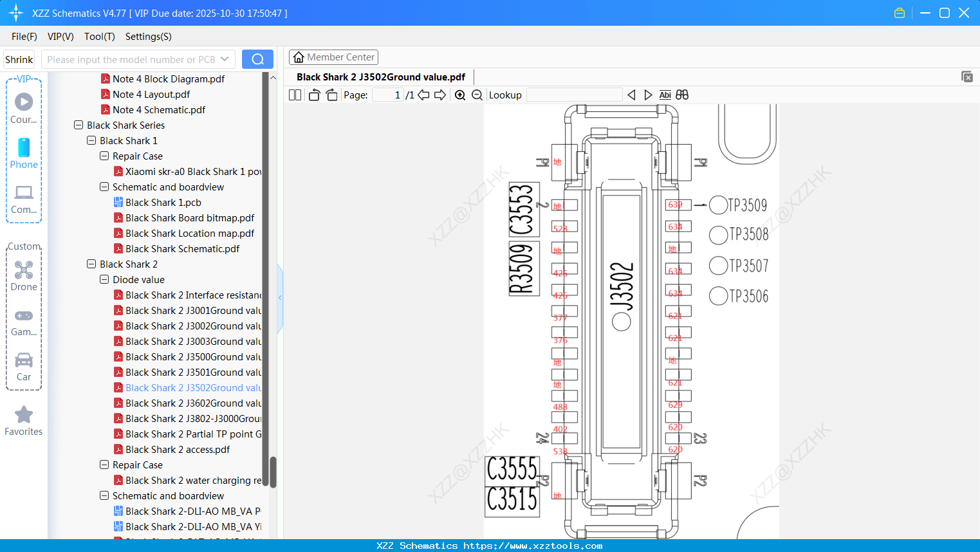The image size is (980, 552).
Task: Select the Phone category icon
Action: 24,153
